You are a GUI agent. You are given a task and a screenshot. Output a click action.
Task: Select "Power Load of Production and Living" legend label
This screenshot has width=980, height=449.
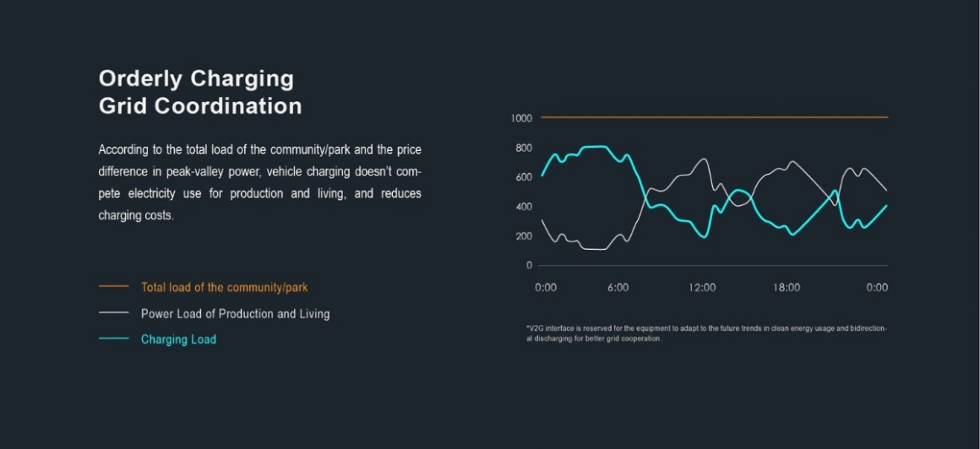pos(235,314)
